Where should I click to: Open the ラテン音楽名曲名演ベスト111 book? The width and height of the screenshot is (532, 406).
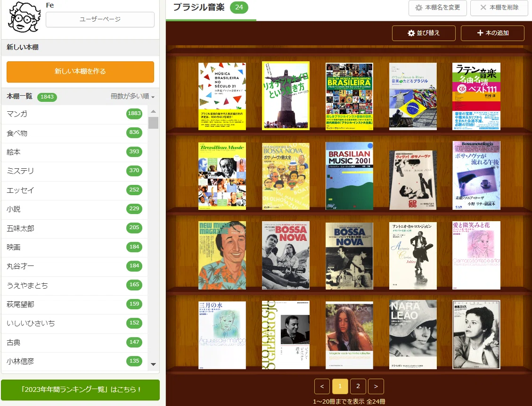click(x=476, y=96)
